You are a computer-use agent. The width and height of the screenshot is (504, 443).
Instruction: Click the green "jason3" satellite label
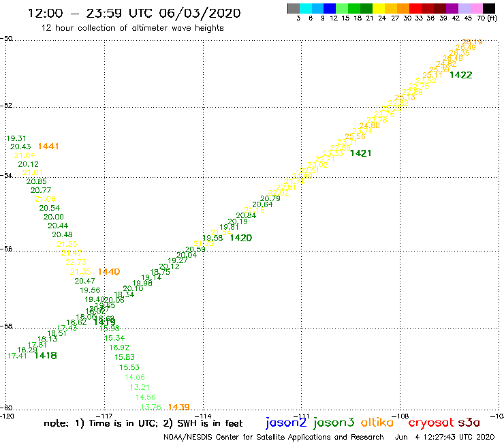[334, 423]
